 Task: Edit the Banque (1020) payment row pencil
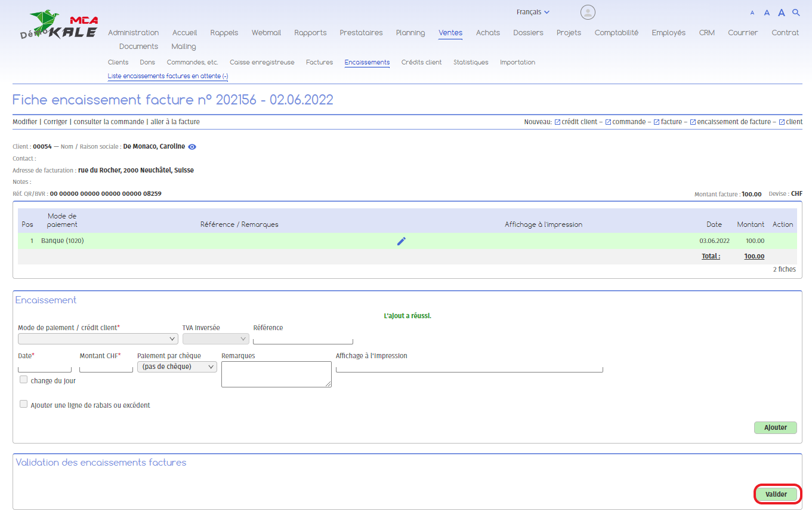coord(402,241)
